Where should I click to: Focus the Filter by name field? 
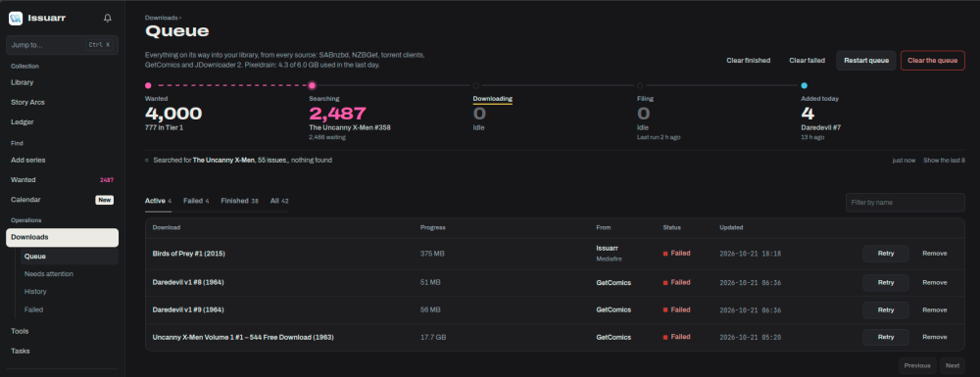905,203
